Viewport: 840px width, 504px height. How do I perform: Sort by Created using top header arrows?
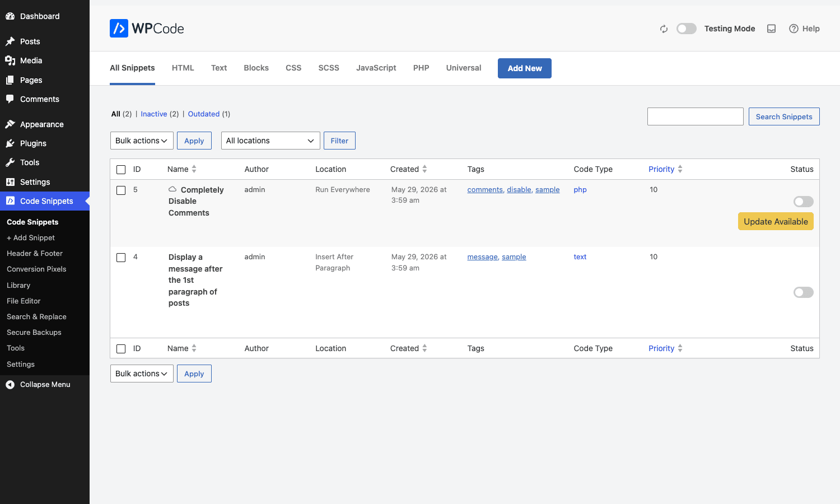424,169
